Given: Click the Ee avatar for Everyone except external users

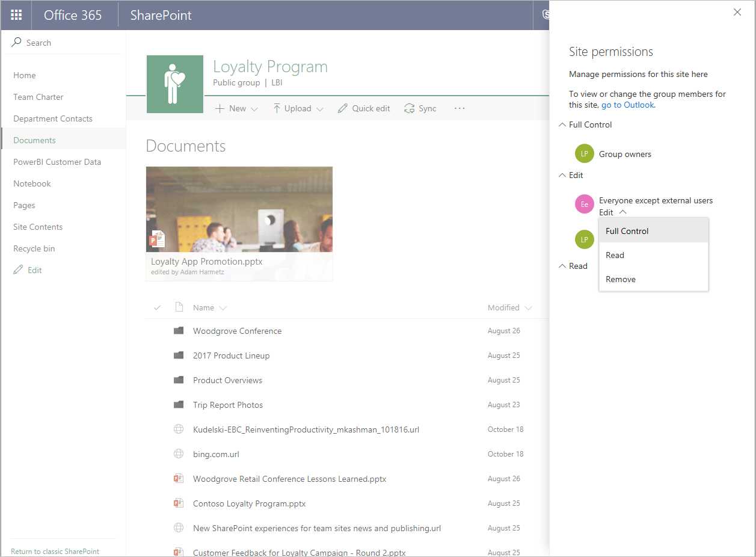Looking at the screenshot, I should click(x=584, y=204).
